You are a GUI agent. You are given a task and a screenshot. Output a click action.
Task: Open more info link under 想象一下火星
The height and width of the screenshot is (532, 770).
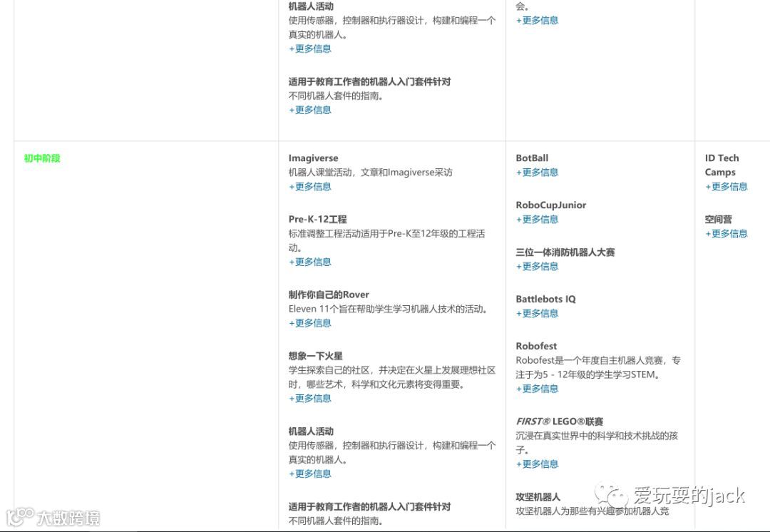point(310,399)
